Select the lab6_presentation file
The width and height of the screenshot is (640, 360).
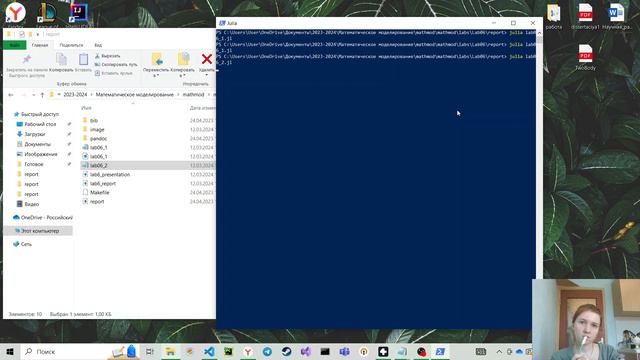click(x=110, y=174)
